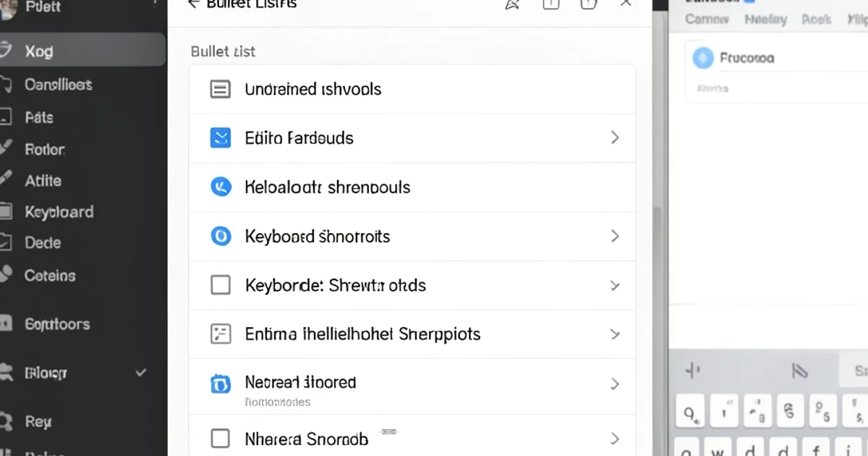
Task: Expand the Entima ihelliehohel Sherppiots entry
Action: click(616, 334)
